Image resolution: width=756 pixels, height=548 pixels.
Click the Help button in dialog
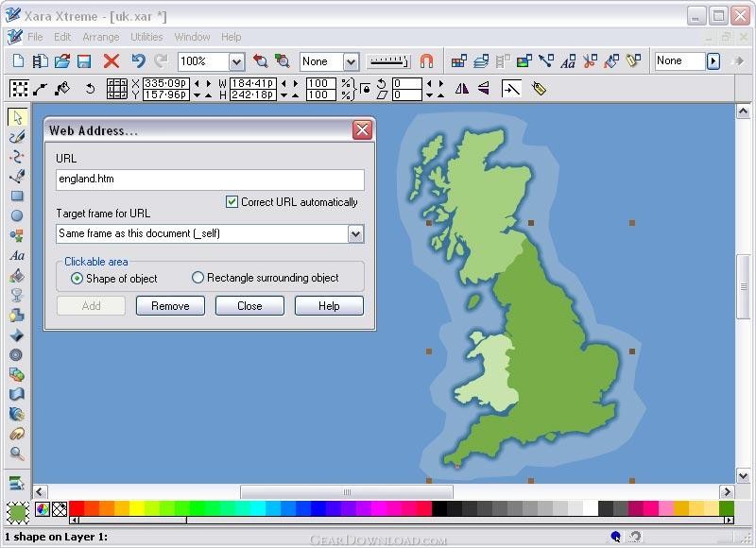(329, 305)
